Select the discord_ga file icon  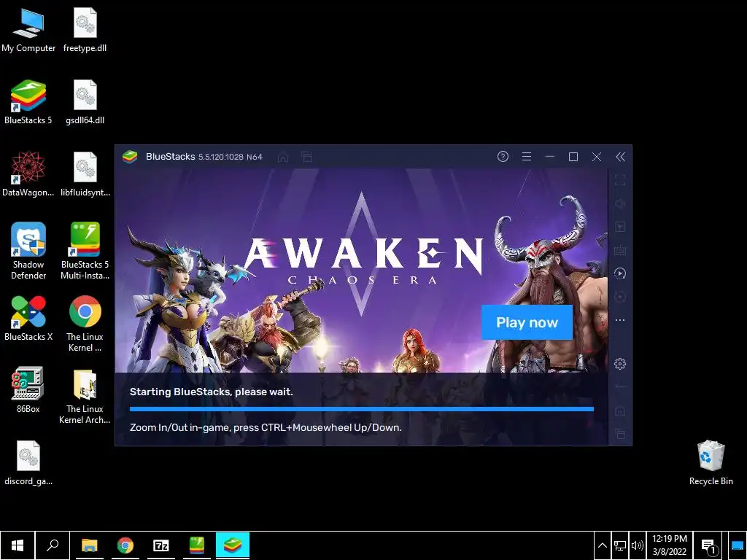click(x=28, y=463)
